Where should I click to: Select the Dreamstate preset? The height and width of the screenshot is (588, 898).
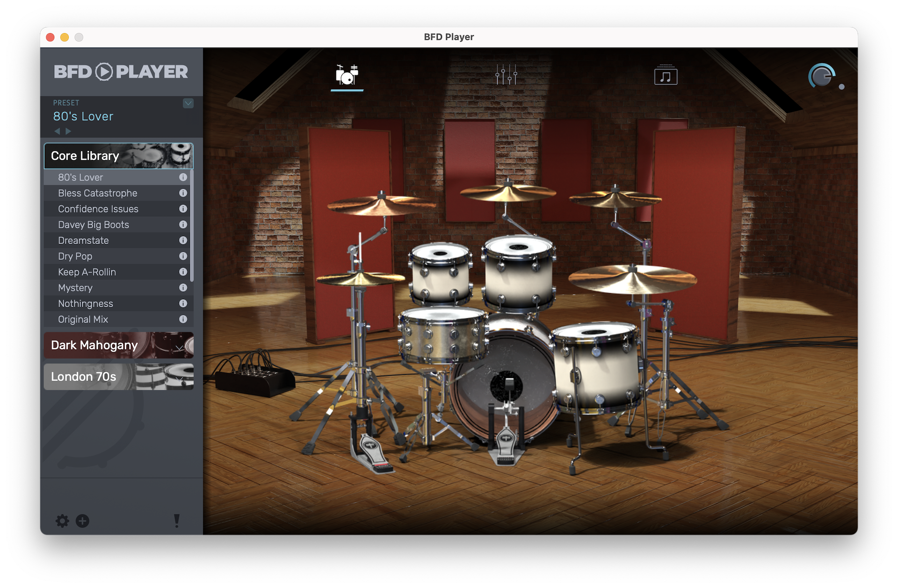point(83,241)
